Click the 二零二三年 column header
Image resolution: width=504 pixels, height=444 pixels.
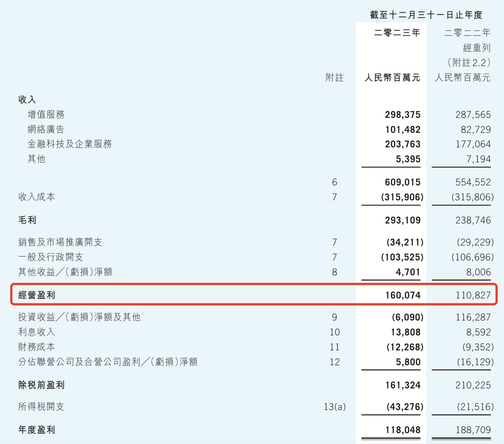397,33
